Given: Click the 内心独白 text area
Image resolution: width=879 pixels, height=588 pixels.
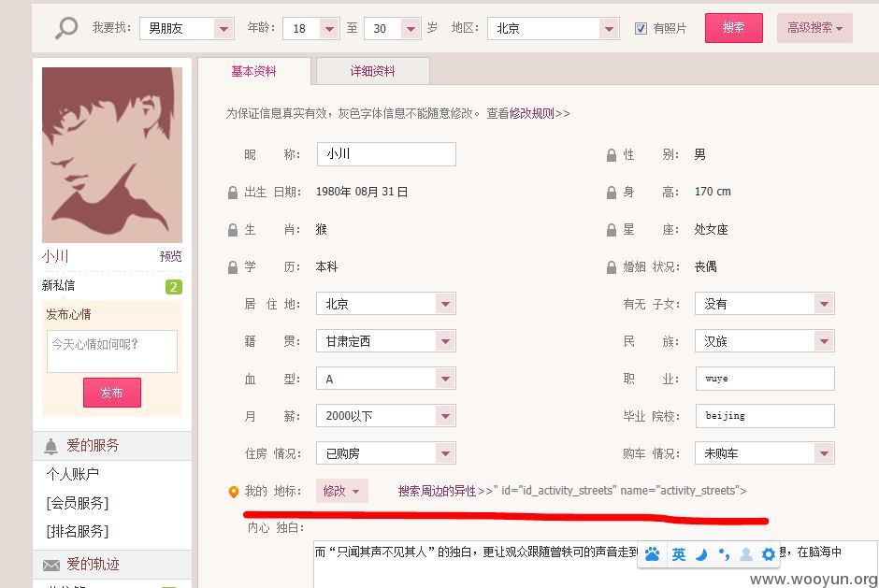Looking at the screenshot, I should (x=596, y=565).
